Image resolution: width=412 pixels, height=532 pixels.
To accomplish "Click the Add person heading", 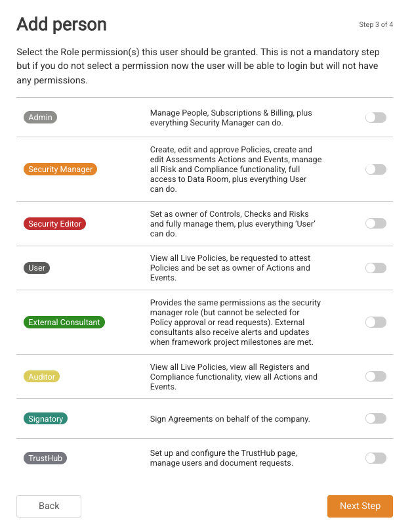I will (62, 25).
